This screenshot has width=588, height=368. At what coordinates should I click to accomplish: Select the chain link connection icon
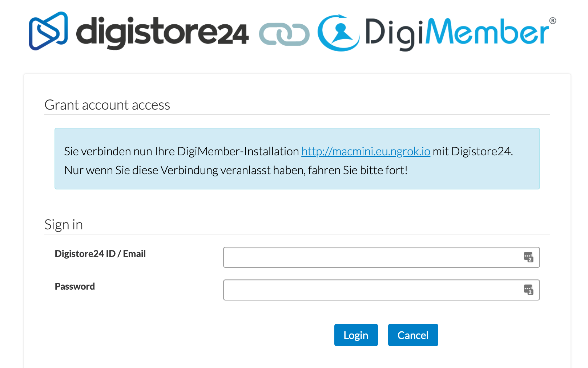pos(284,34)
